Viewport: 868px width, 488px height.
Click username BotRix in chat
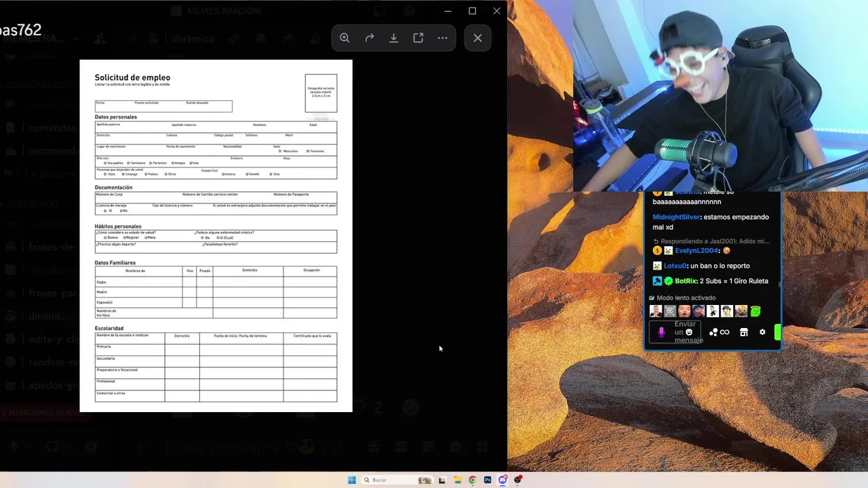click(x=686, y=281)
